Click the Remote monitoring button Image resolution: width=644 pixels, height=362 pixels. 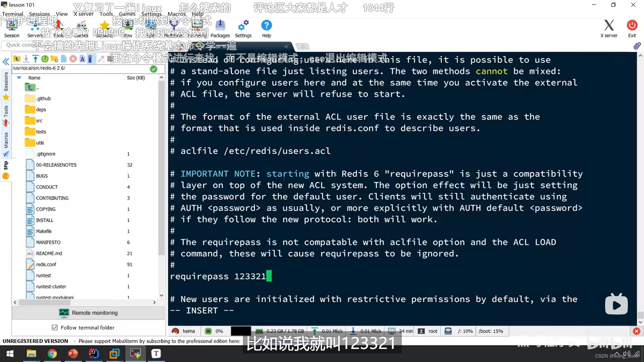pyautogui.click(x=89, y=313)
